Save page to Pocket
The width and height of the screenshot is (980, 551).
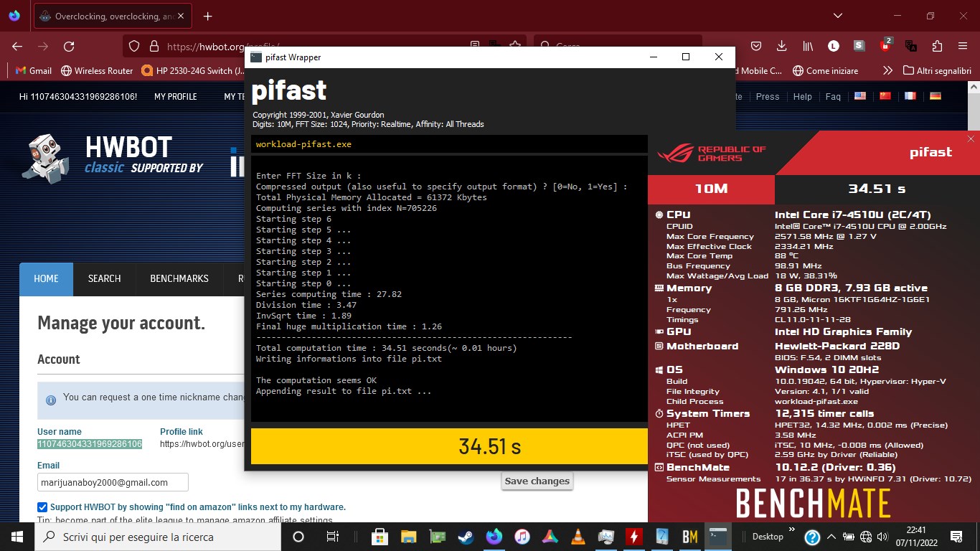coord(756,46)
